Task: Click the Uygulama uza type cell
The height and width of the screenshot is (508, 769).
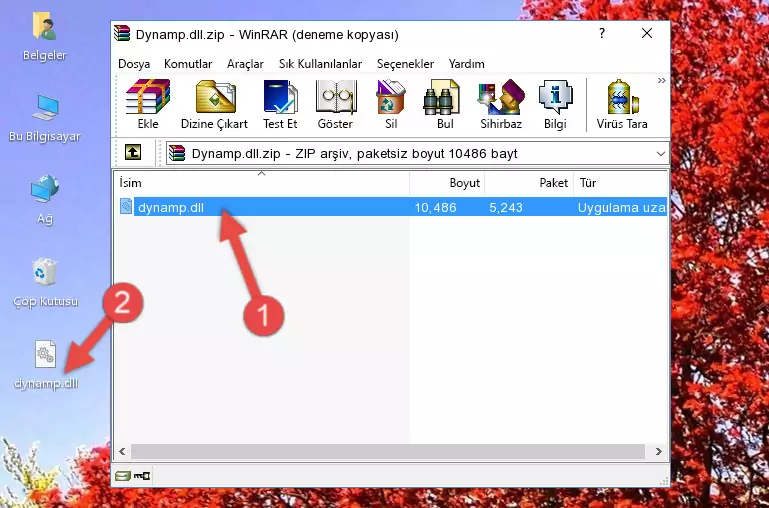Action: 621,207
